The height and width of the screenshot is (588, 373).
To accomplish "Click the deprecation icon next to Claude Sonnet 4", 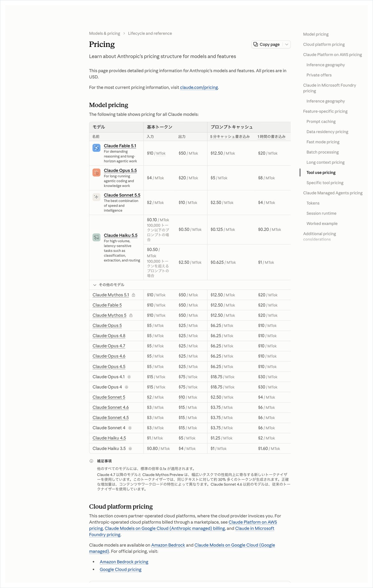I will click(130, 428).
